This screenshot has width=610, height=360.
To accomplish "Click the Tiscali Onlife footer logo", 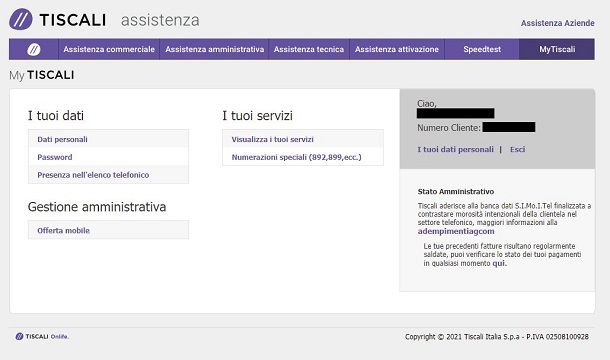I will coord(42,336).
